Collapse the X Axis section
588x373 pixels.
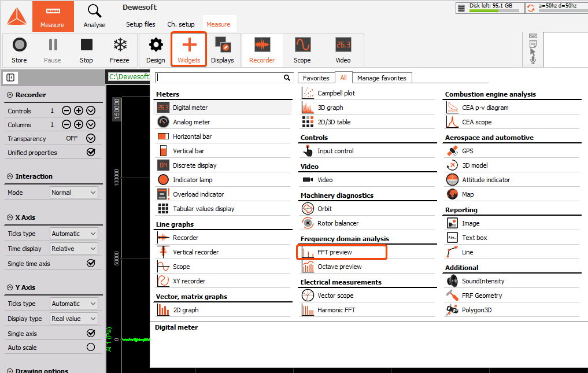pos(10,217)
